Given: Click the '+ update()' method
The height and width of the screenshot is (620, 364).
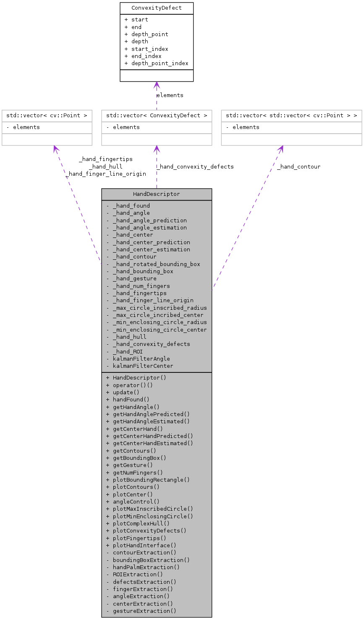Looking at the screenshot, I should click(123, 392).
